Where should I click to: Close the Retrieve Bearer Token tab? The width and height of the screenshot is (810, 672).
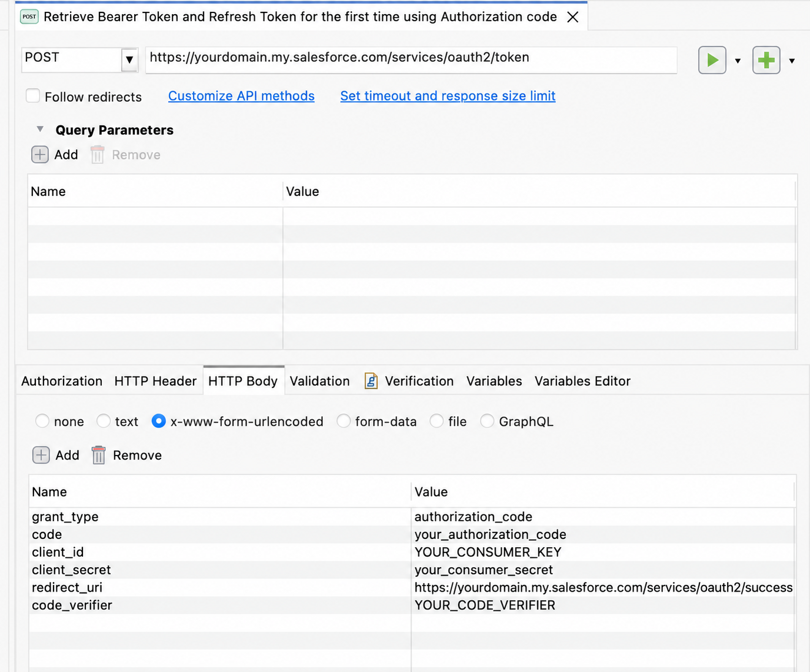(573, 17)
